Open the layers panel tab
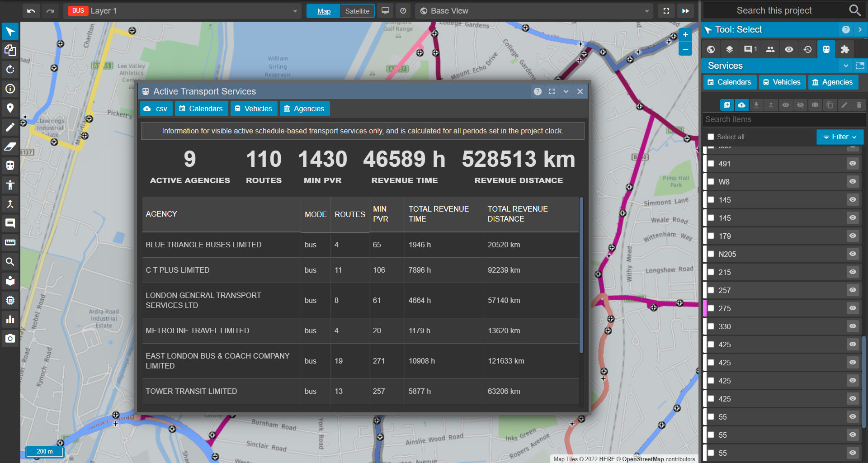Screen dimensions: 868x463 729,49
